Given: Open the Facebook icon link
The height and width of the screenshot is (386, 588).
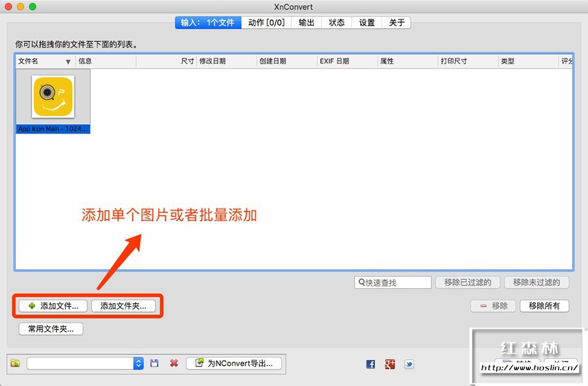Looking at the screenshot, I should 370,364.
